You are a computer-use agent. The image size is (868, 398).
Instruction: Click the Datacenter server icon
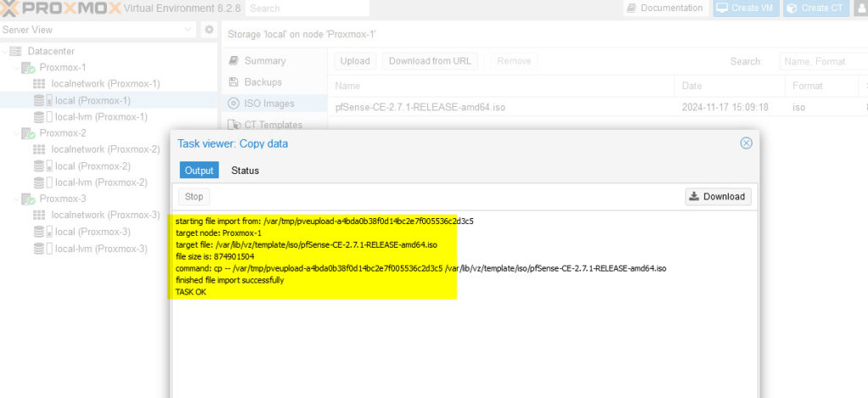tap(15, 51)
